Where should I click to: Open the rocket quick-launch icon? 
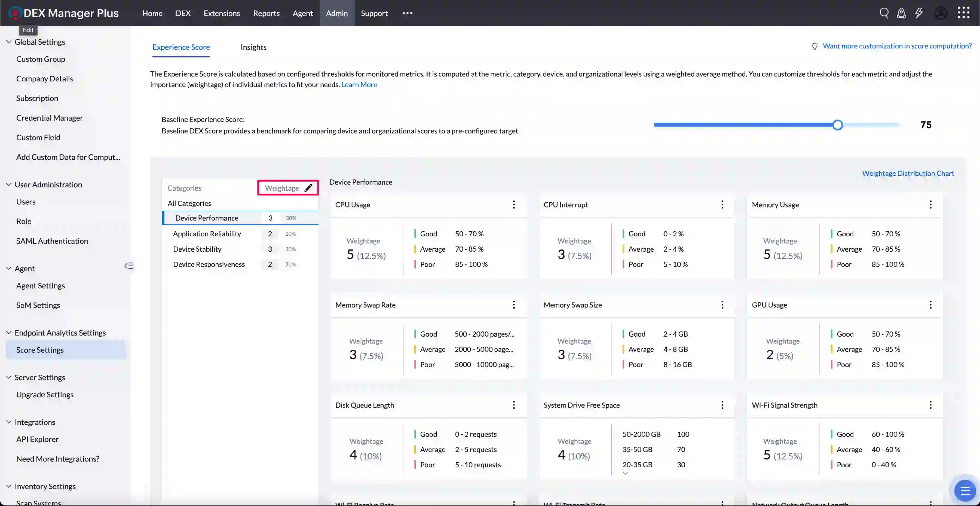901,13
